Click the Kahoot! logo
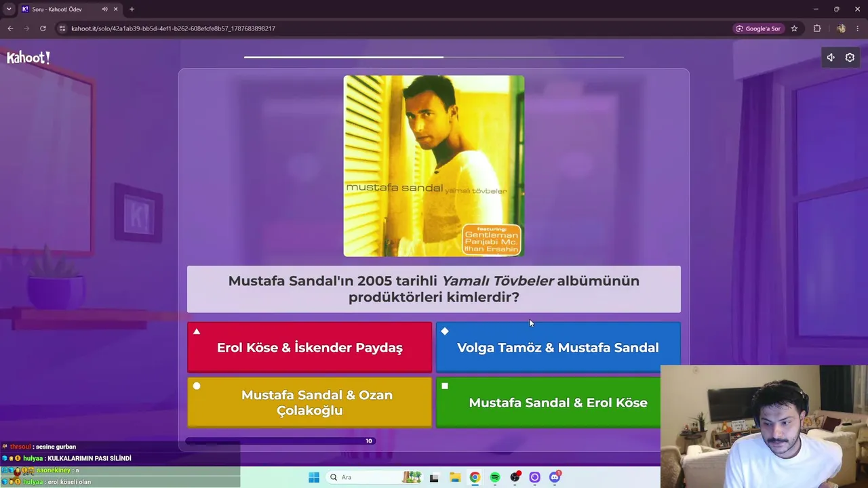 28,58
